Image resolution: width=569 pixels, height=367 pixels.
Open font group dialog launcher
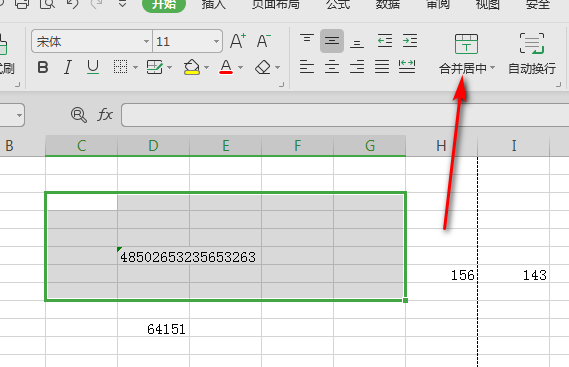point(282,85)
